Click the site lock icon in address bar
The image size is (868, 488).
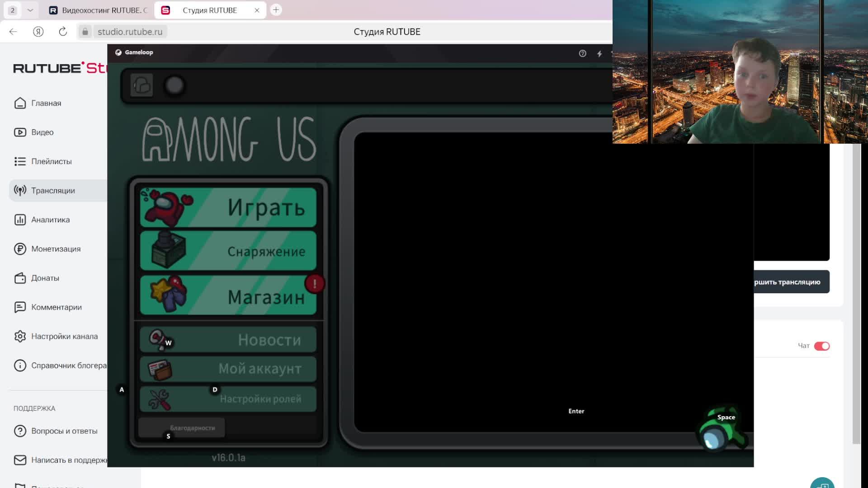[x=85, y=32]
